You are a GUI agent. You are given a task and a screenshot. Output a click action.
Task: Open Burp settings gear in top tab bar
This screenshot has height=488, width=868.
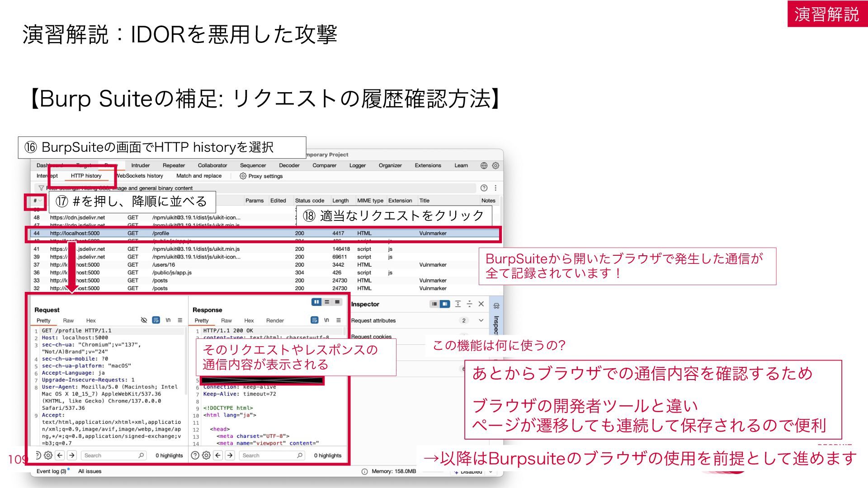pyautogui.click(x=495, y=166)
